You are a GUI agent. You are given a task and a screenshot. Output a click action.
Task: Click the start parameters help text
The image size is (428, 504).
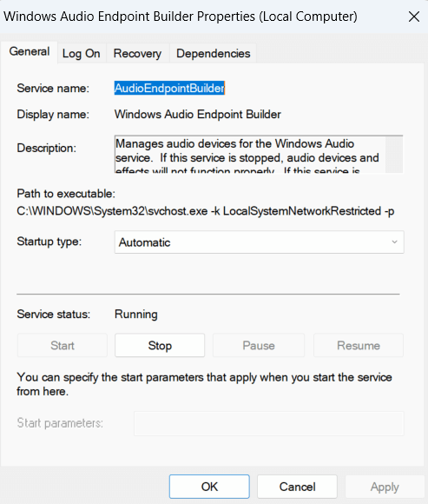point(204,384)
